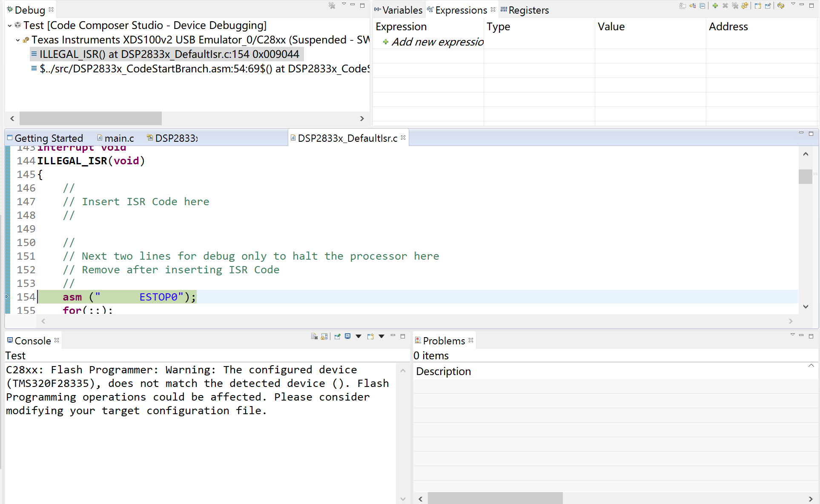Toggle Pin Console button
820x504 pixels.
tap(337, 336)
